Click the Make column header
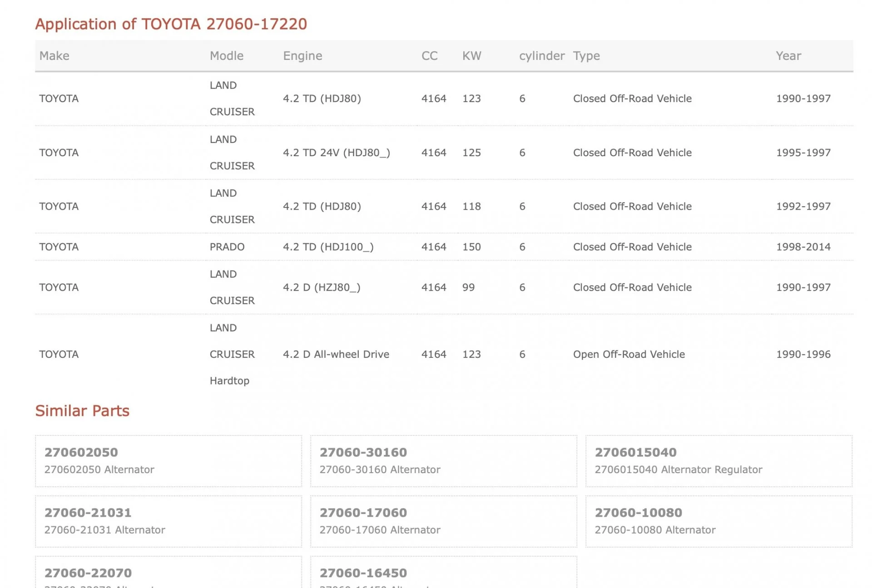The height and width of the screenshot is (588, 872). pyautogui.click(x=54, y=56)
